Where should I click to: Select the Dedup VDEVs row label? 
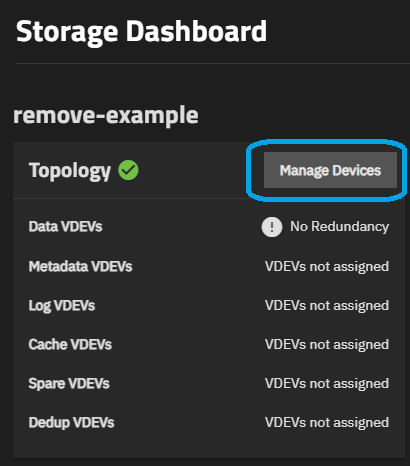[71, 423]
